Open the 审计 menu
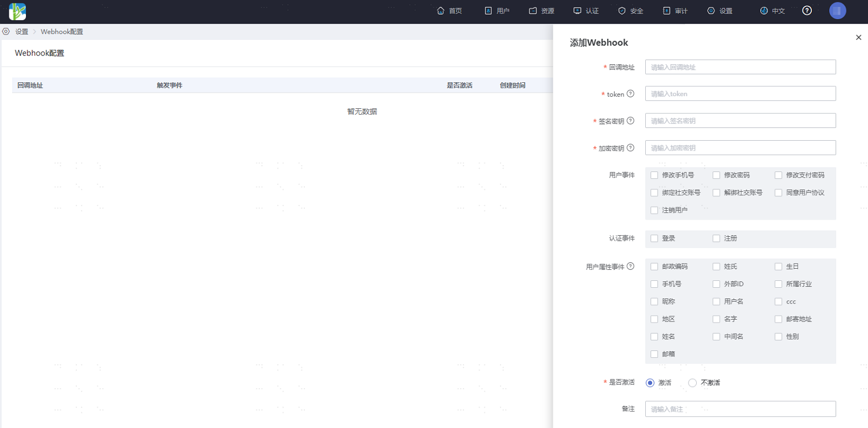Image resolution: width=868 pixels, height=428 pixels. coord(675,11)
